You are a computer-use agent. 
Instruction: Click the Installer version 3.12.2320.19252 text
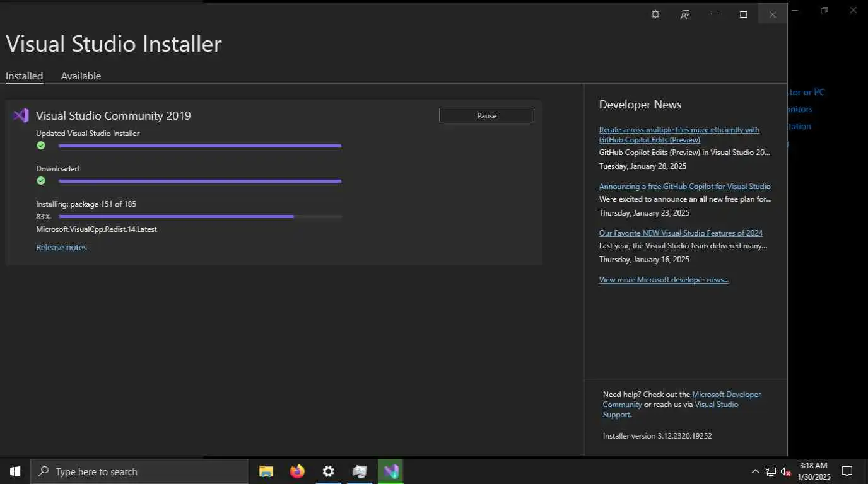[657, 435]
